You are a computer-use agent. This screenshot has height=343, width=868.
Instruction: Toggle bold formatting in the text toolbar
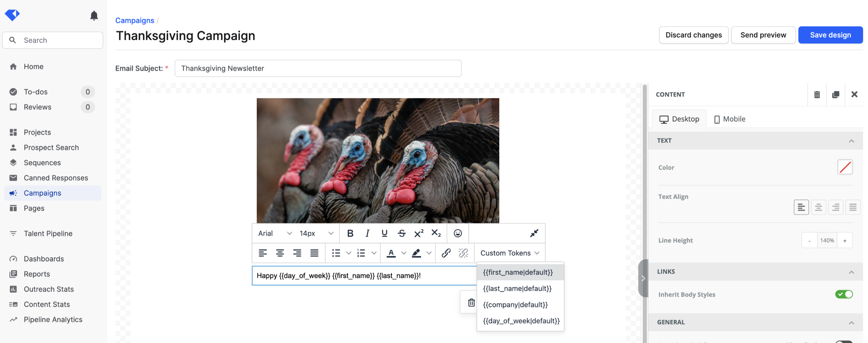pos(350,233)
